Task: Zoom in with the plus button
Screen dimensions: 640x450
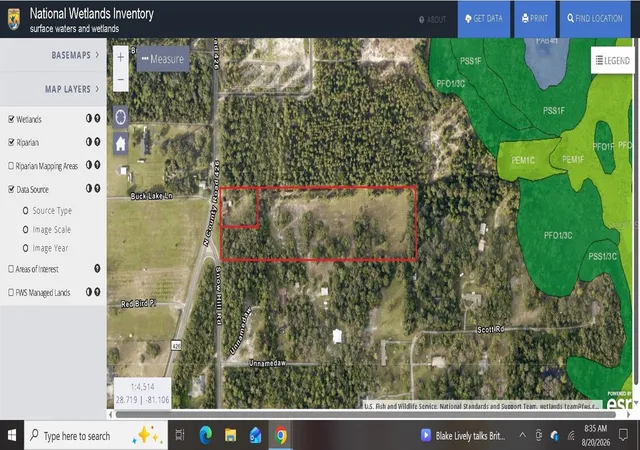Action: [120, 57]
